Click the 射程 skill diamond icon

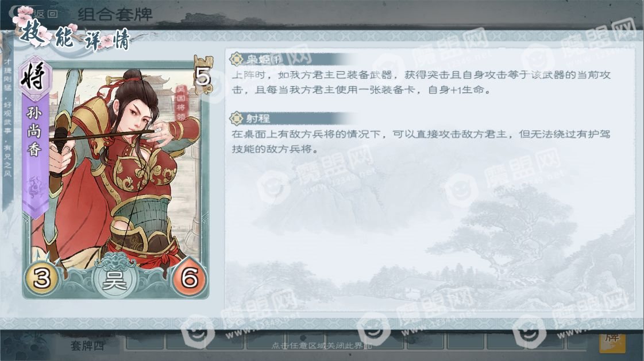pos(236,119)
